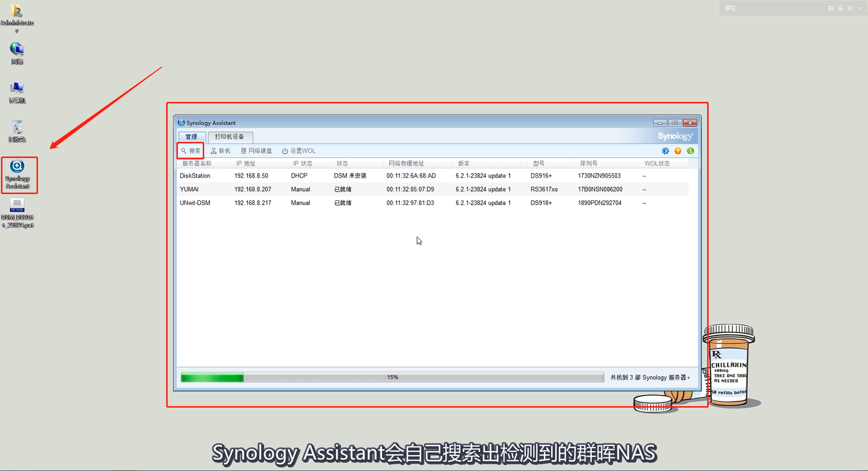Open the blue gear preferences icon

pyautogui.click(x=665, y=151)
